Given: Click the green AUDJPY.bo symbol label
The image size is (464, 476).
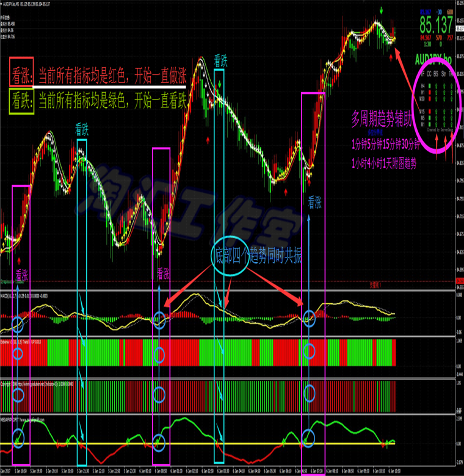Looking at the screenshot, I should 433,59.
